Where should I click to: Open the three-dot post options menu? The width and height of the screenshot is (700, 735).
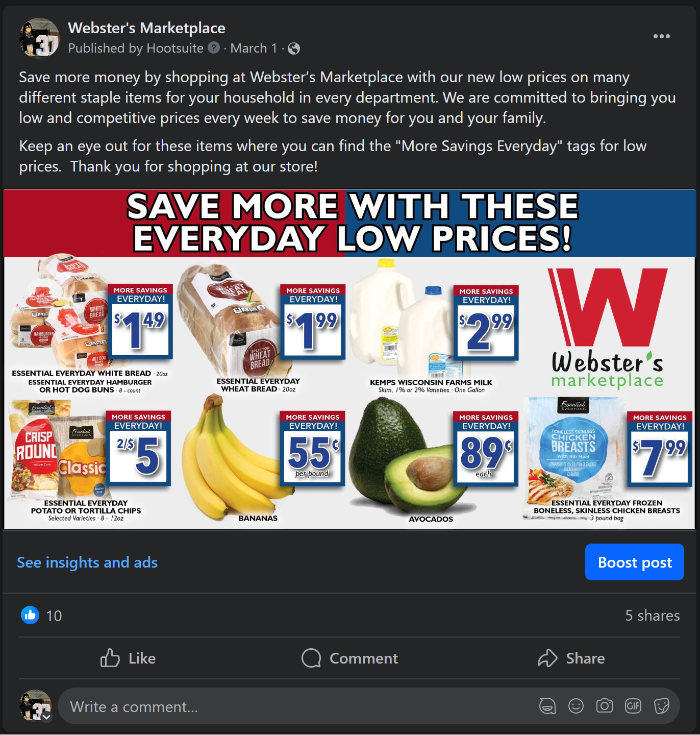tap(661, 36)
